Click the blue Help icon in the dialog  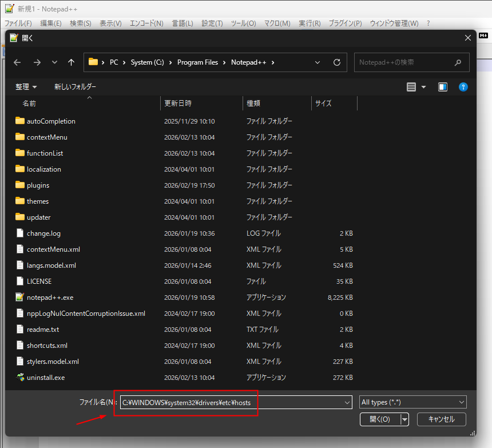(x=463, y=86)
